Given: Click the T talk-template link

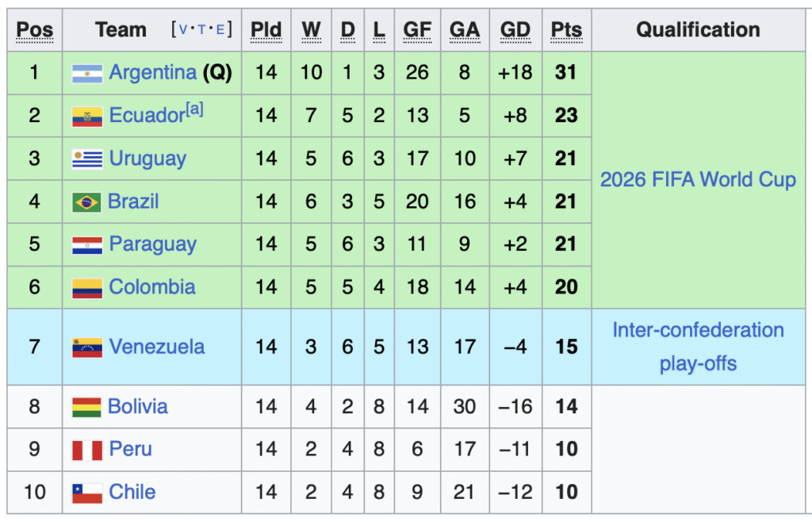Looking at the screenshot, I should [x=201, y=29].
